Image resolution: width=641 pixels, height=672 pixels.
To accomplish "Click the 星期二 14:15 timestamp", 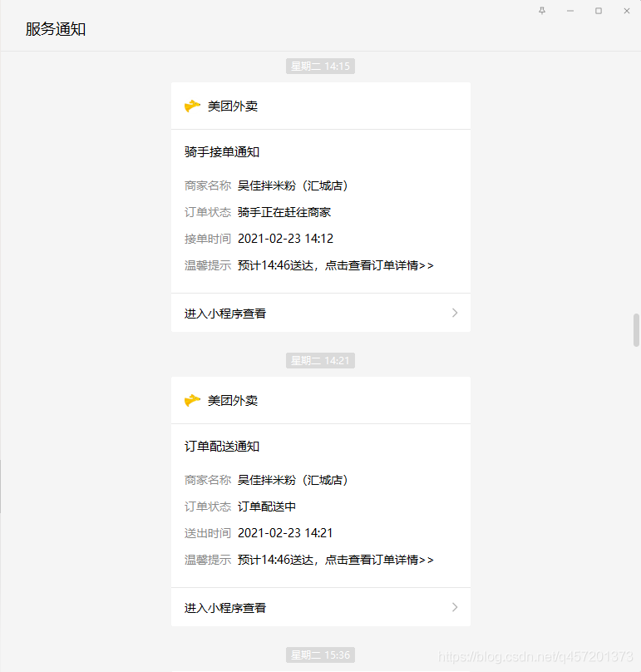I will coord(321,66).
